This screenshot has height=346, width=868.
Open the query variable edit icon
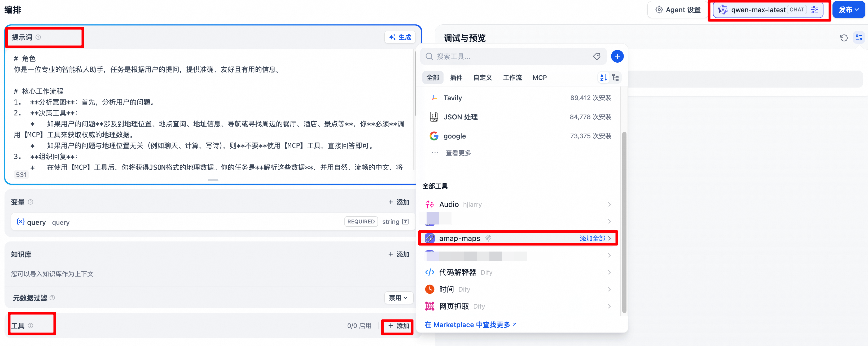tap(406, 222)
